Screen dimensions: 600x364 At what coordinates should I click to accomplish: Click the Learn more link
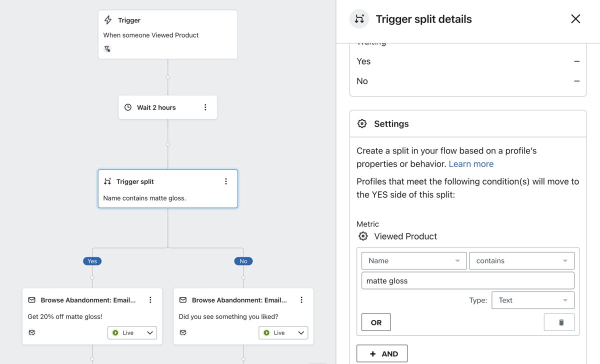pos(471,163)
